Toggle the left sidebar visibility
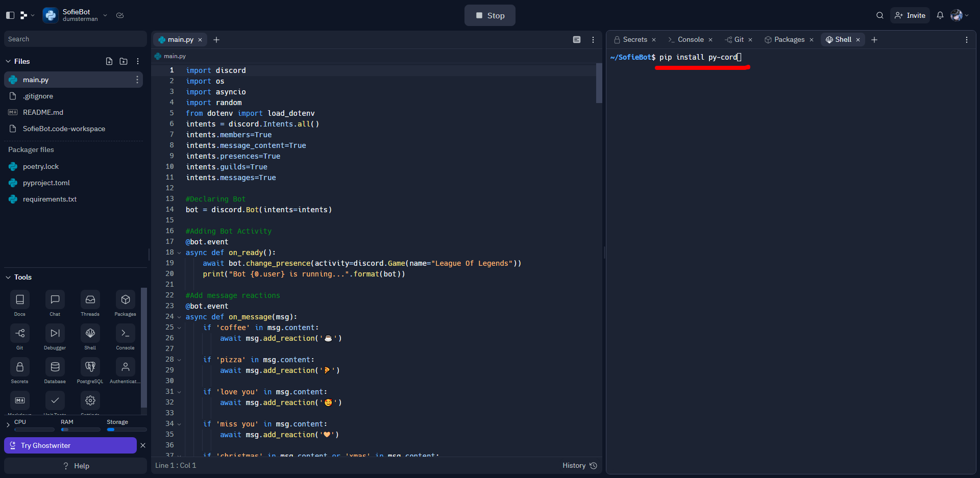This screenshot has width=980, height=478. click(10, 15)
